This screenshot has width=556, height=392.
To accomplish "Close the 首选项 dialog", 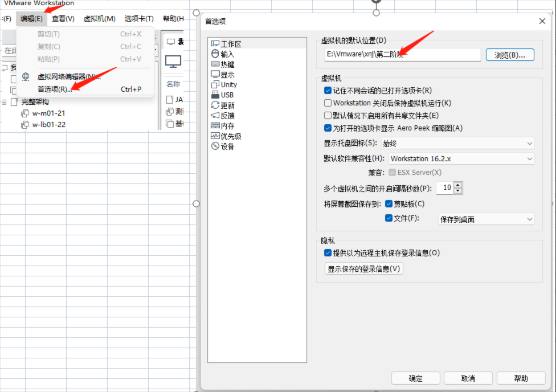I will 542,21.
